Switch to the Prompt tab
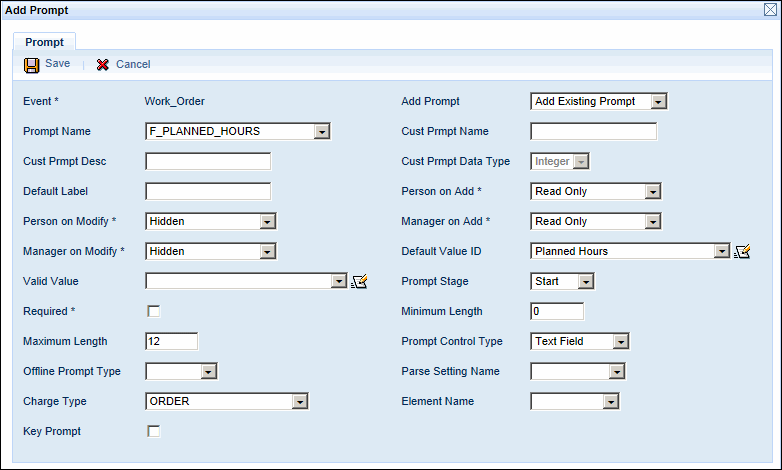Image resolution: width=782 pixels, height=470 pixels. (44, 42)
